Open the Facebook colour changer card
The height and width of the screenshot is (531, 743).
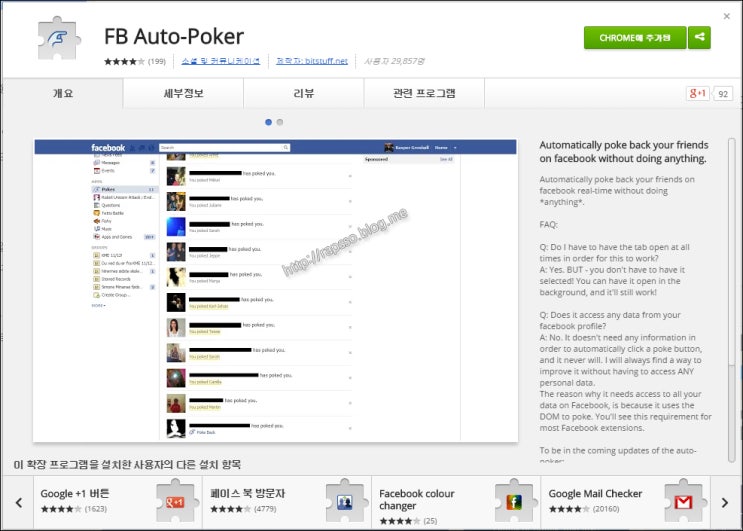tap(456, 503)
